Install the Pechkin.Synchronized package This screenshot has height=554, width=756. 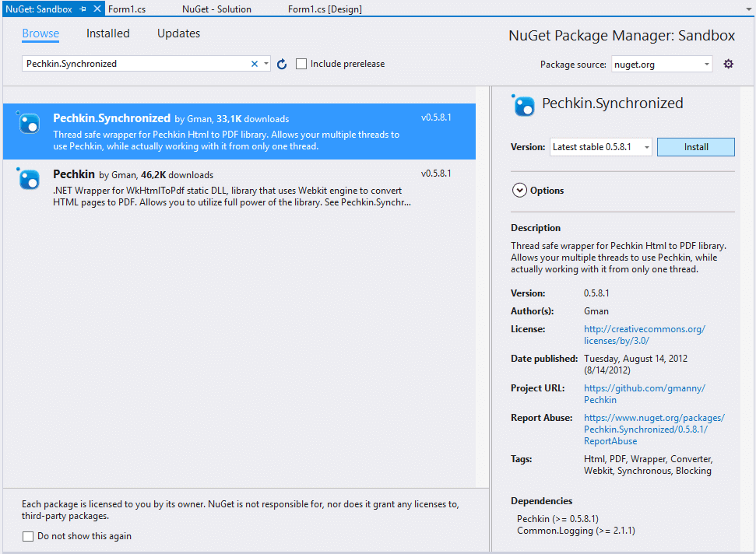point(695,146)
